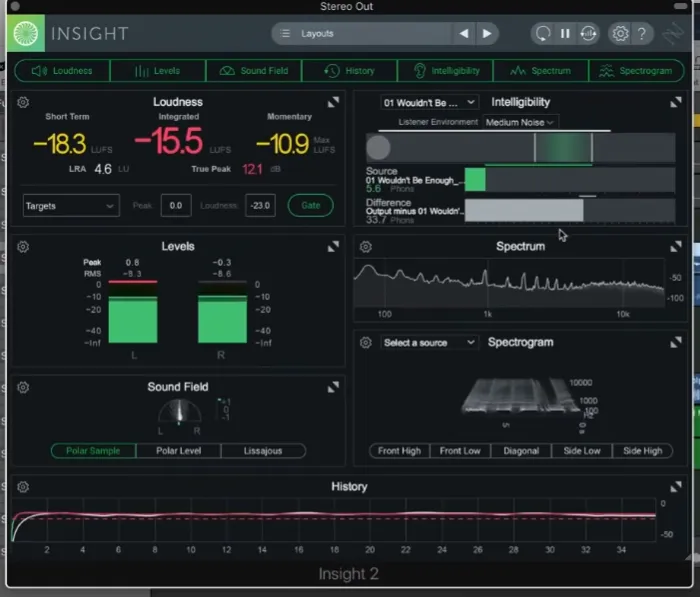
Task: Click the iZotope Insight logo icon
Action: click(x=25, y=33)
